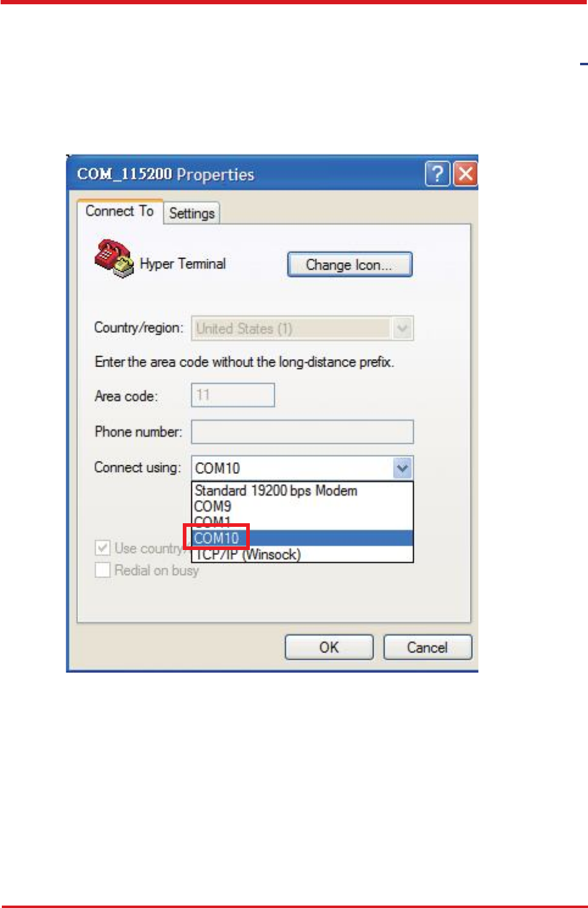
Task: Pick Standard 19200 bps Modem option
Action: point(303,491)
